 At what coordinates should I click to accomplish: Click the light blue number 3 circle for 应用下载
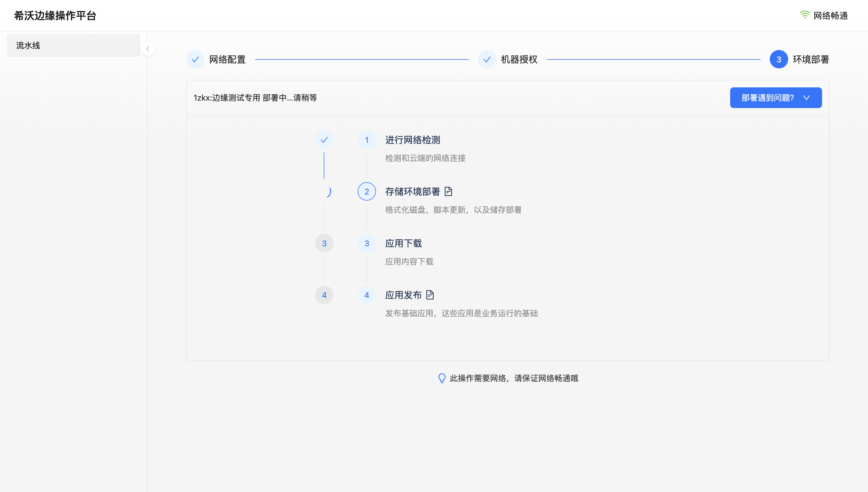(x=367, y=243)
